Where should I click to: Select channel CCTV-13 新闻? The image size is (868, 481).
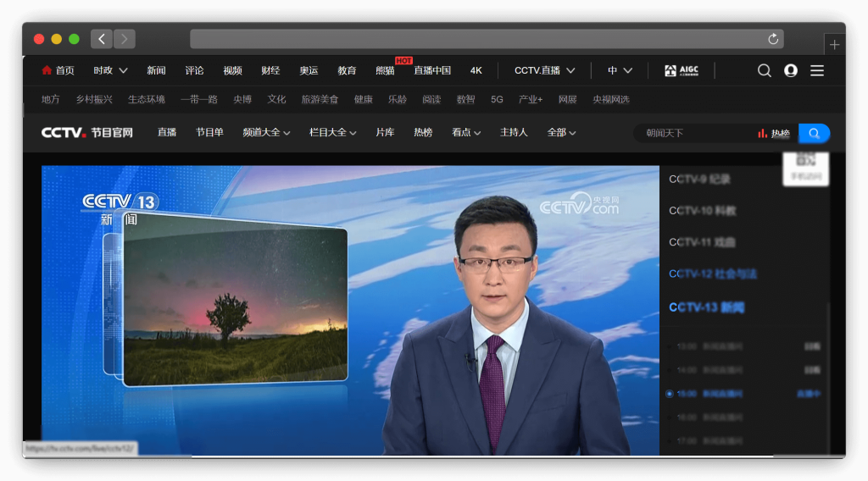706,307
